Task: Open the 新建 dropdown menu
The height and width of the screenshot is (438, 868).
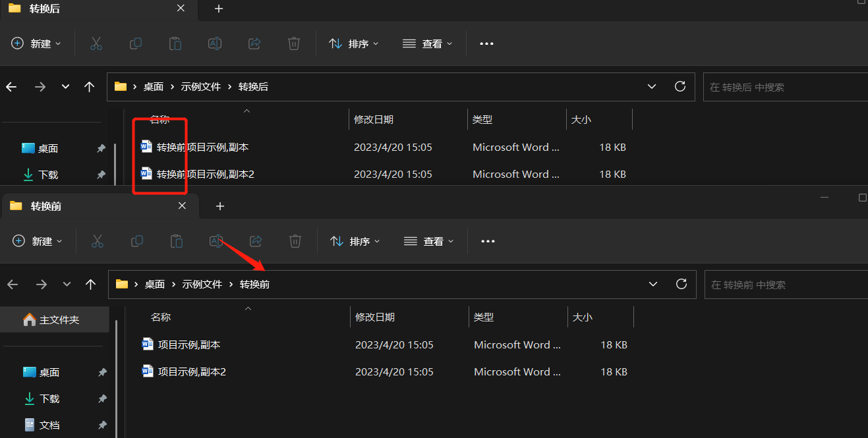Action: coord(36,43)
